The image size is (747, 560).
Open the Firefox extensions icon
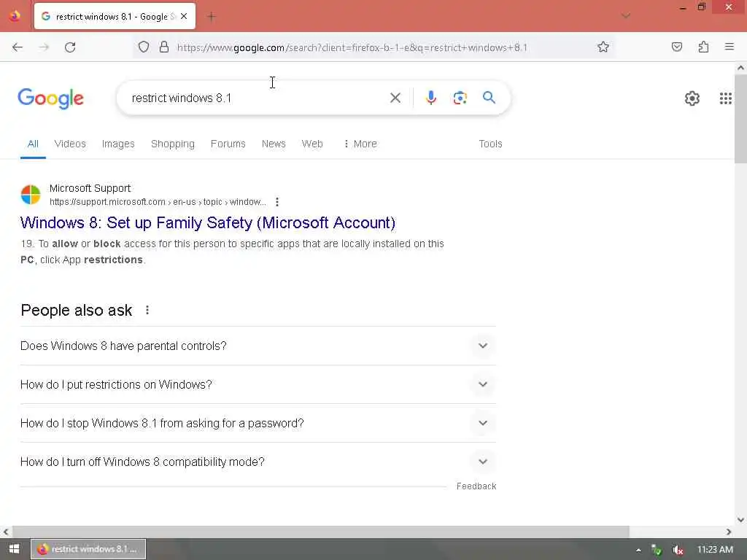pos(703,47)
